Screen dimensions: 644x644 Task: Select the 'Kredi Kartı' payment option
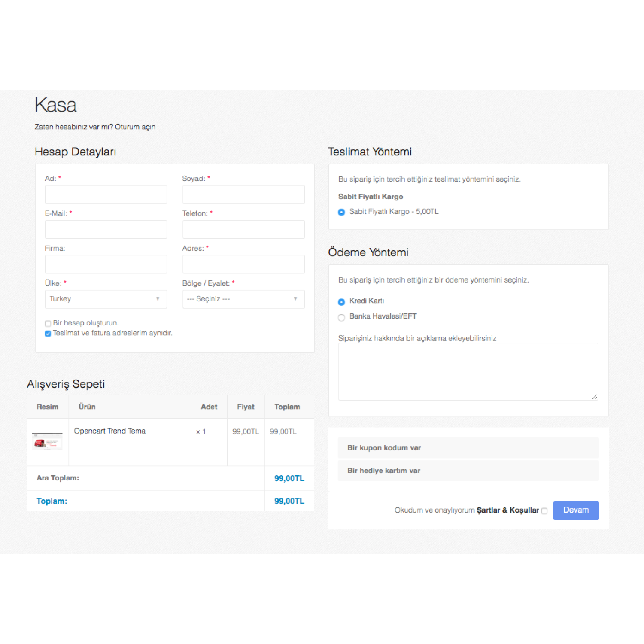(x=341, y=302)
